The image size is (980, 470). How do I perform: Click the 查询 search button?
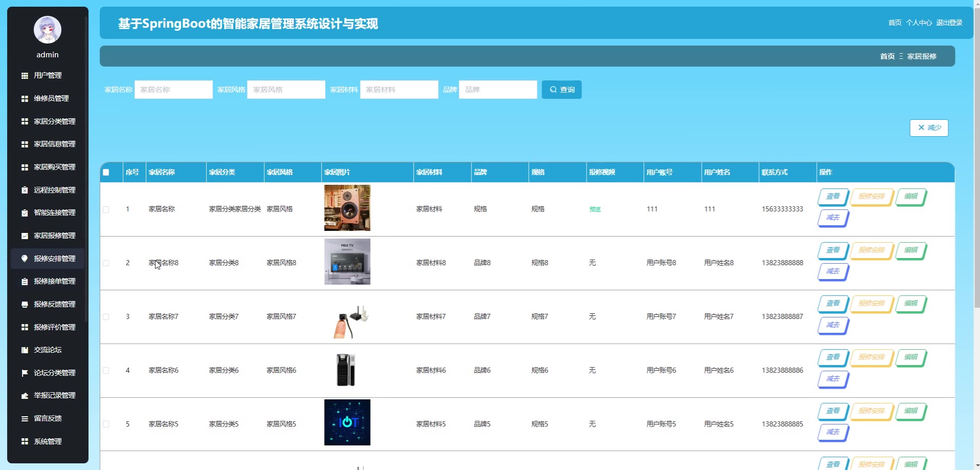pyautogui.click(x=562, y=90)
